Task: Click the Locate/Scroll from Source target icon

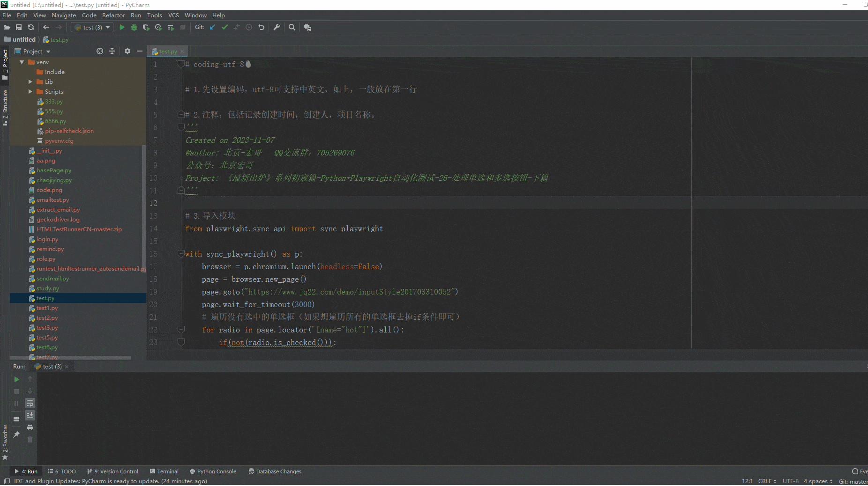Action: (x=100, y=51)
